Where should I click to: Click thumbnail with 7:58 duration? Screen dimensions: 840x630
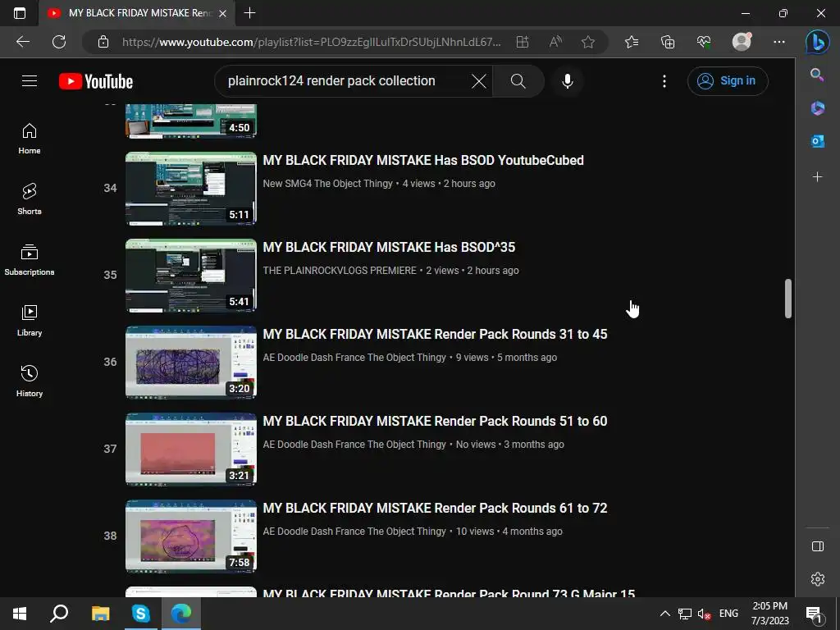190,536
